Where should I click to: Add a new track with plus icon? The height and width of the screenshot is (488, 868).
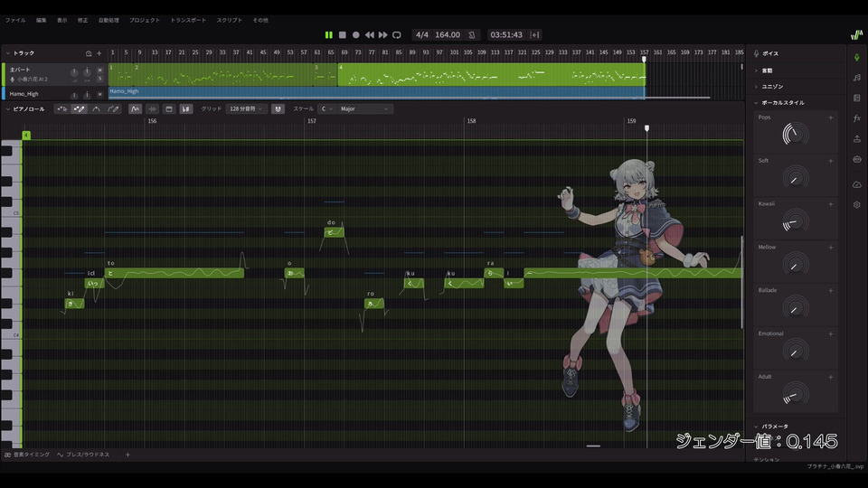click(x=99, y=53)
